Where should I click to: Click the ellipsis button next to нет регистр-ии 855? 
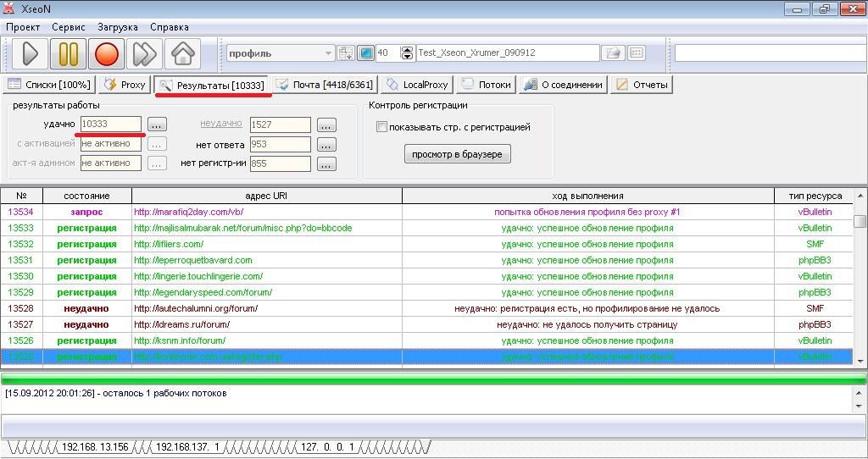click(x=326, y=164)
